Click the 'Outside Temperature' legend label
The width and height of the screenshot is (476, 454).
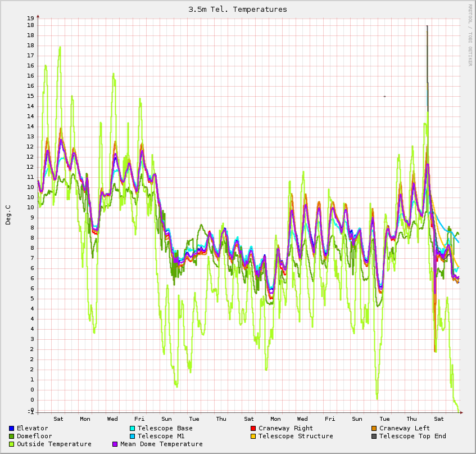(54, 444)
